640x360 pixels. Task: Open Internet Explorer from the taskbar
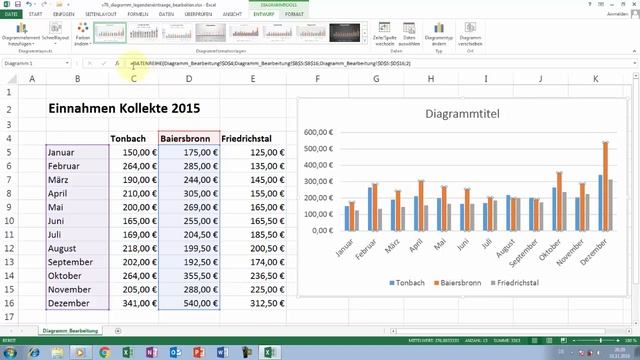34,352
